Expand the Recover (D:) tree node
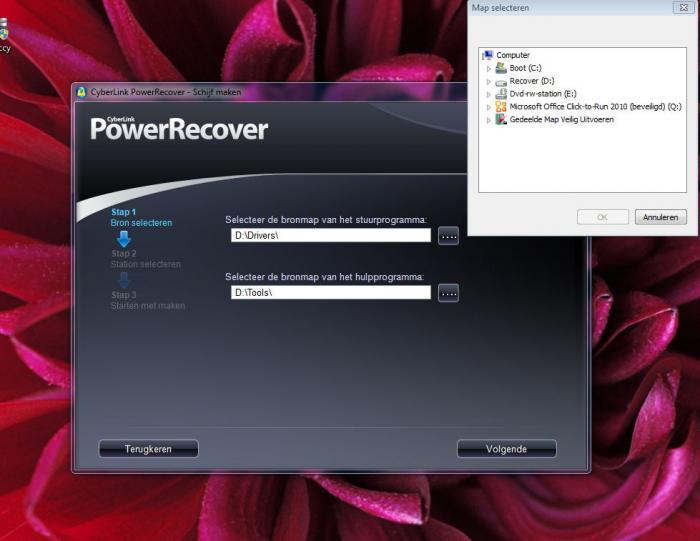This screenshot has height=541, width=700. click(x=488, y=82)
